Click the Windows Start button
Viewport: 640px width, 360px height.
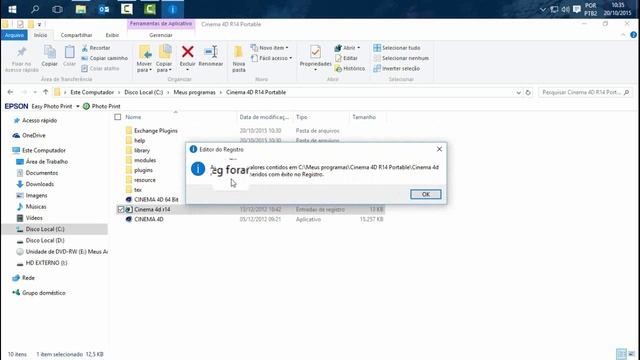12,9
